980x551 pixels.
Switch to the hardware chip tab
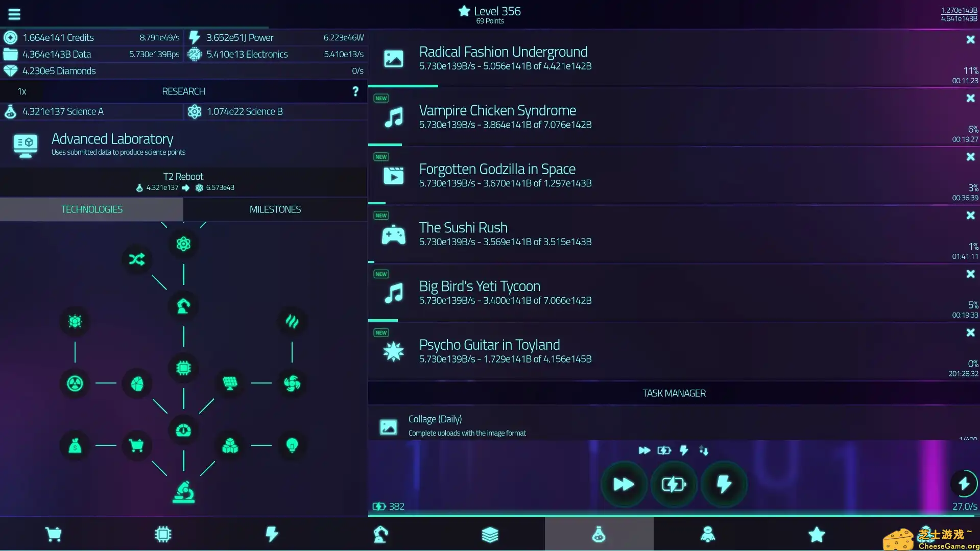coord(163,534)
